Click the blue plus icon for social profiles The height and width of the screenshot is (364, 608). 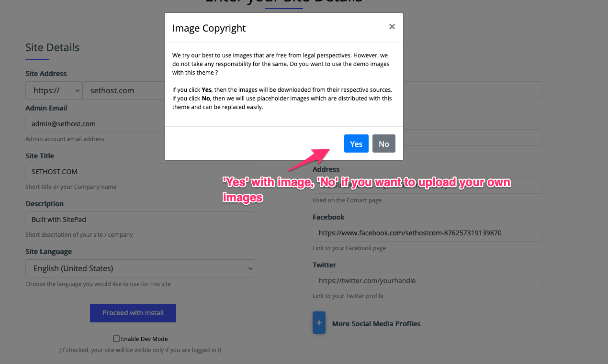[x=319, y=323]
